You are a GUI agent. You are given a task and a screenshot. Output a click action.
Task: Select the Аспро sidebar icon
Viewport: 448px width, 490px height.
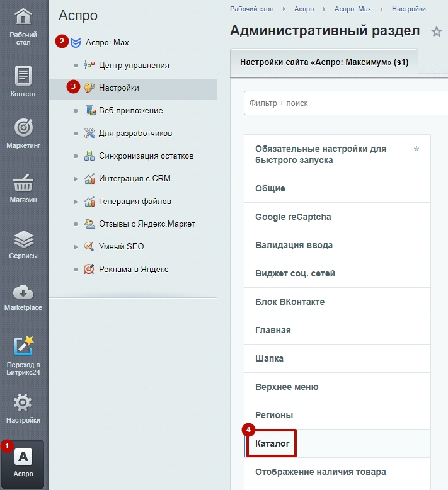coord(23,457)
